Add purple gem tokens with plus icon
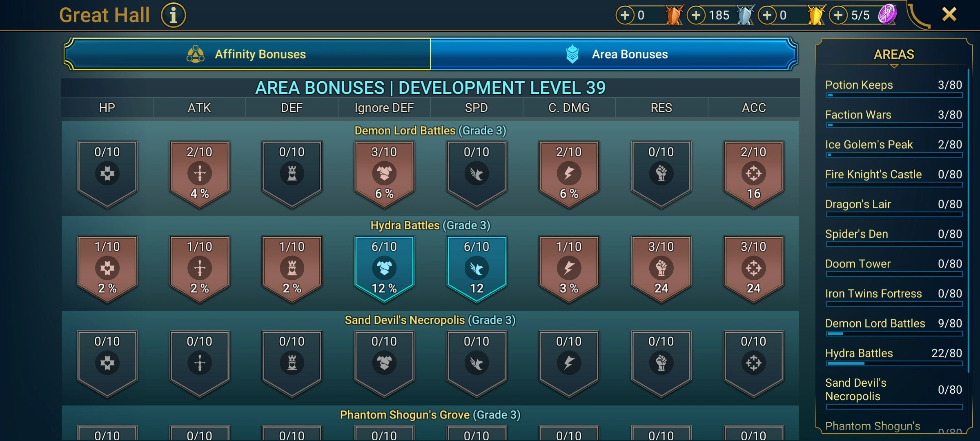Screen dimensions: 980x441 click(838, 16)
